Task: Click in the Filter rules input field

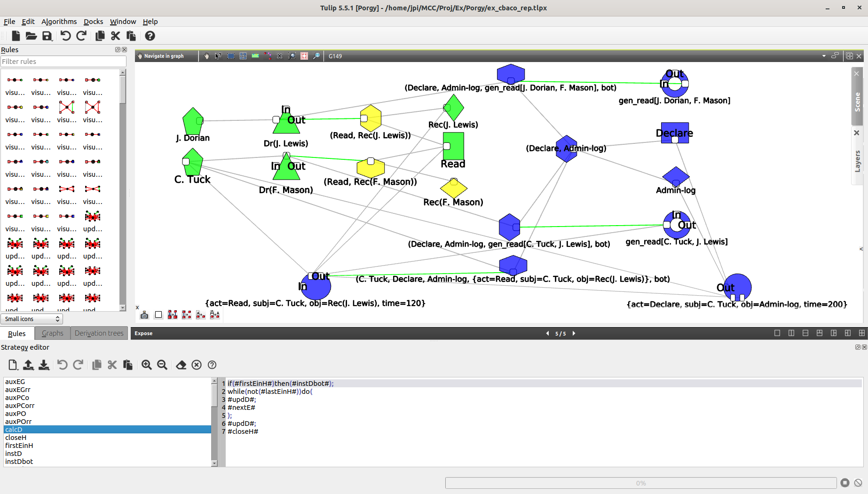Action: point(63,62)
